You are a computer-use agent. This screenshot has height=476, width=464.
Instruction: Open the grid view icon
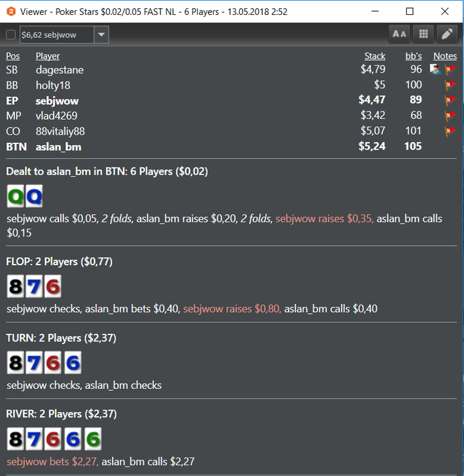[x=423, y=34]
